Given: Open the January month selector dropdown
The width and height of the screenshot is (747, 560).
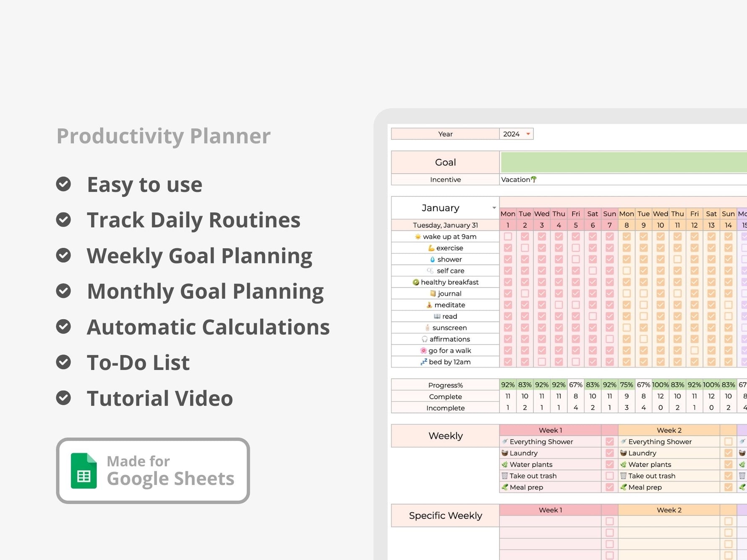Looking at the screenshot, I should coord(494,208).
